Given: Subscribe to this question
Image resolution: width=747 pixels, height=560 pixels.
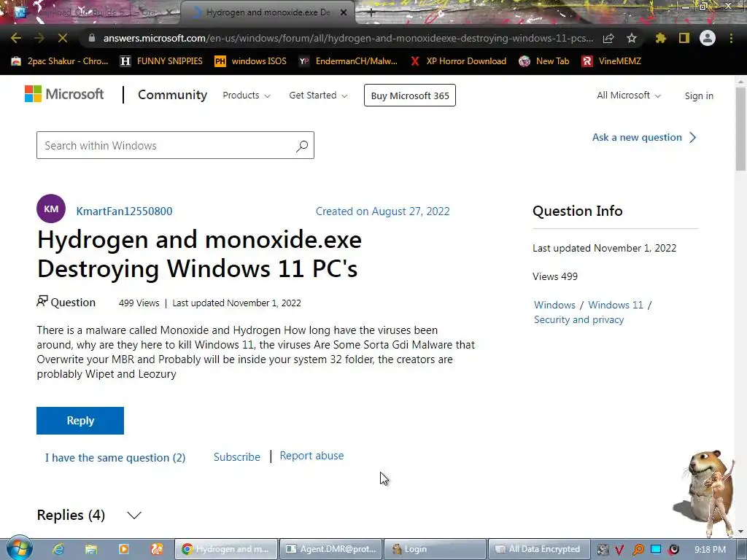Looking at the screenshot, I should pos(237,456).
